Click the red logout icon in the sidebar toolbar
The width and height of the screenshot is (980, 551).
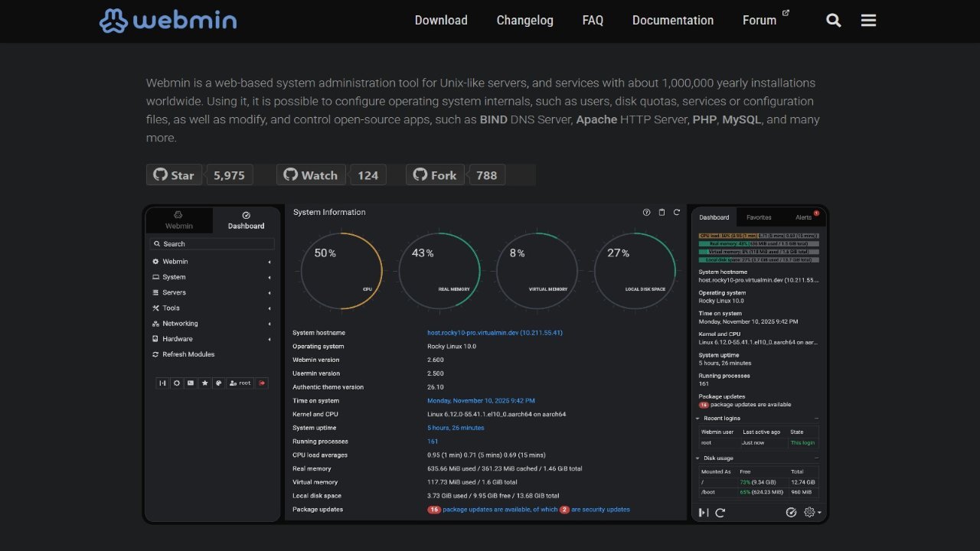coord(263,383)
